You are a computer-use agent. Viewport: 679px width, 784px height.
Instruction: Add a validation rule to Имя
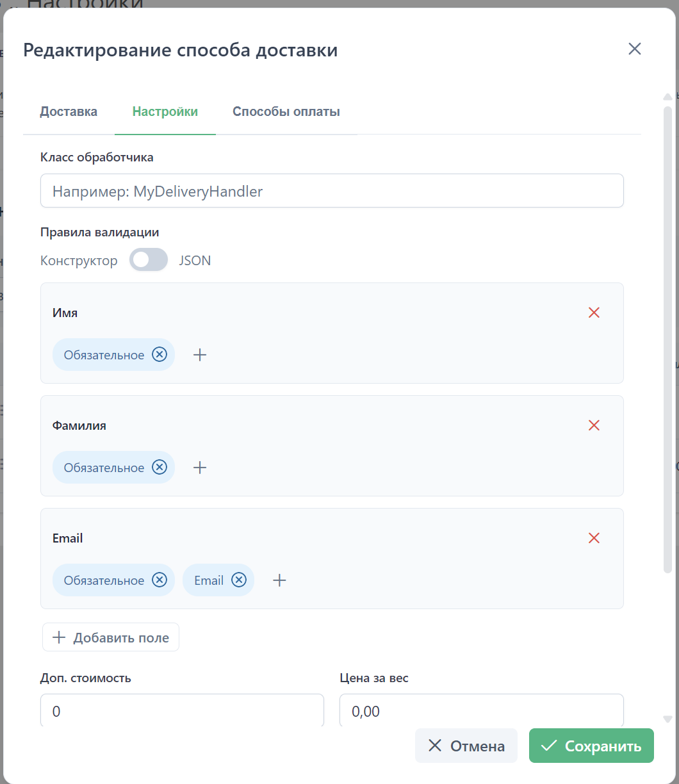[x=200, y=355]
